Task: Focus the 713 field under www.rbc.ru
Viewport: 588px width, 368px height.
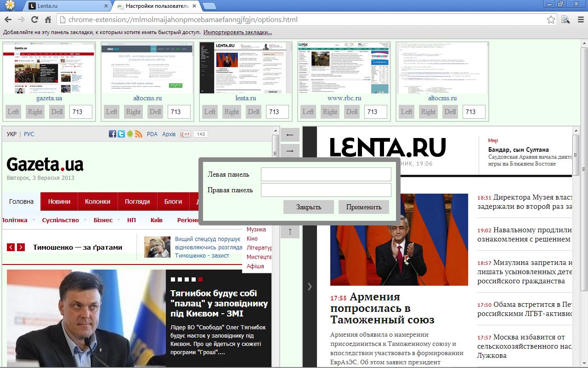Action: 376,112
